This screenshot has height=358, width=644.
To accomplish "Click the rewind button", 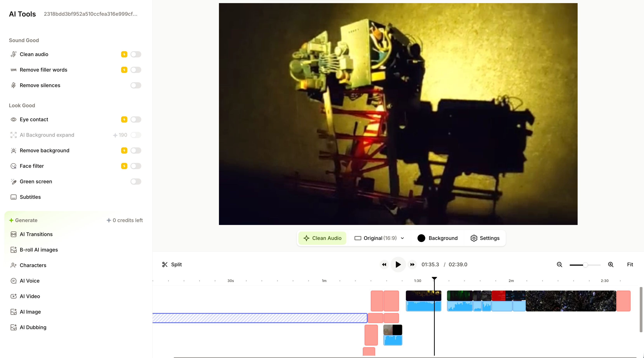I will [x=384, y=264].
